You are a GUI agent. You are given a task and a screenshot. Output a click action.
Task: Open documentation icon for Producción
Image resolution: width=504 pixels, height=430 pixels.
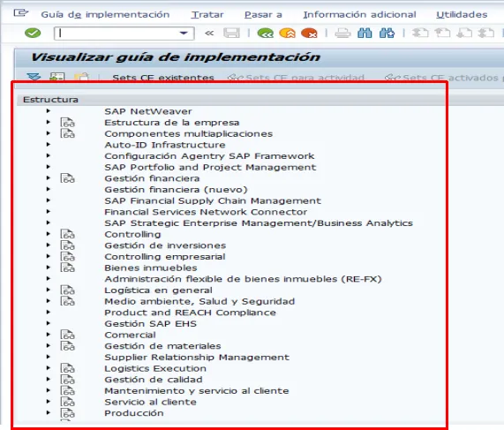point(67,413)
